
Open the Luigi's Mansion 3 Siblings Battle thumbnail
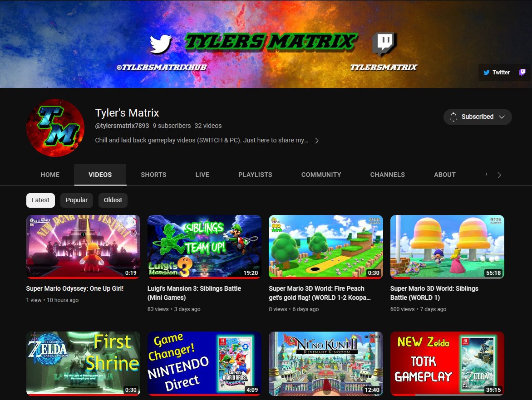coord(204,247)
